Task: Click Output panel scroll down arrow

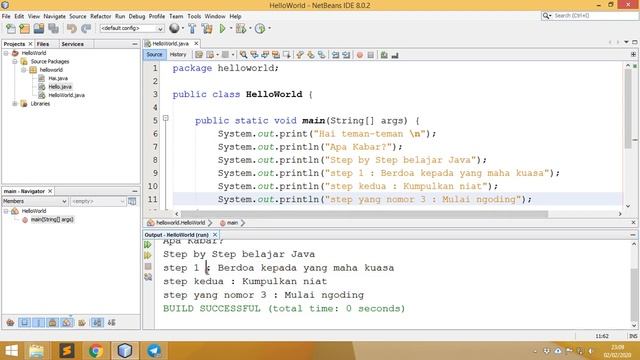Action: click(x=633, y=325)
